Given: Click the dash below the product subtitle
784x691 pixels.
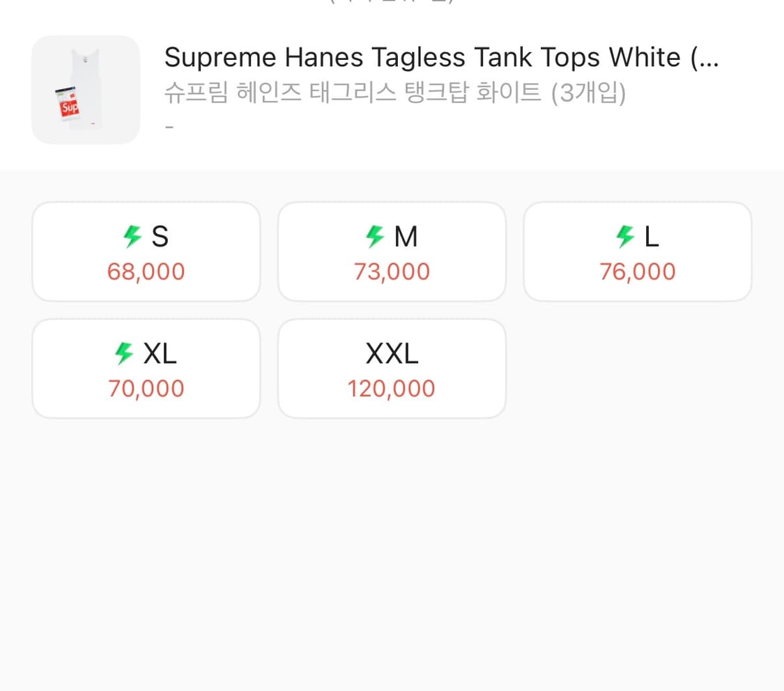Looking at the screenshot, I should pyautogui.click(x=169, y=127).
